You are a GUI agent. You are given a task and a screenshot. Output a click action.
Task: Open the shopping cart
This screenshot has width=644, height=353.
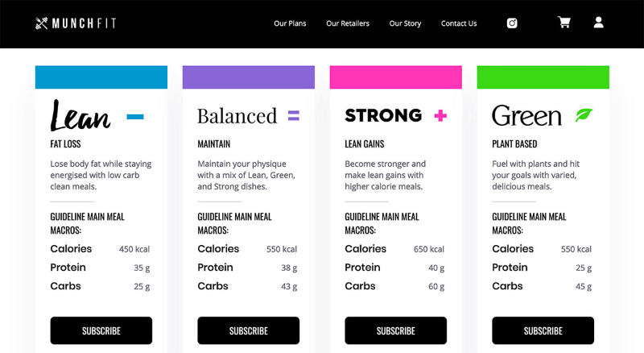click(x=564, y=23)
